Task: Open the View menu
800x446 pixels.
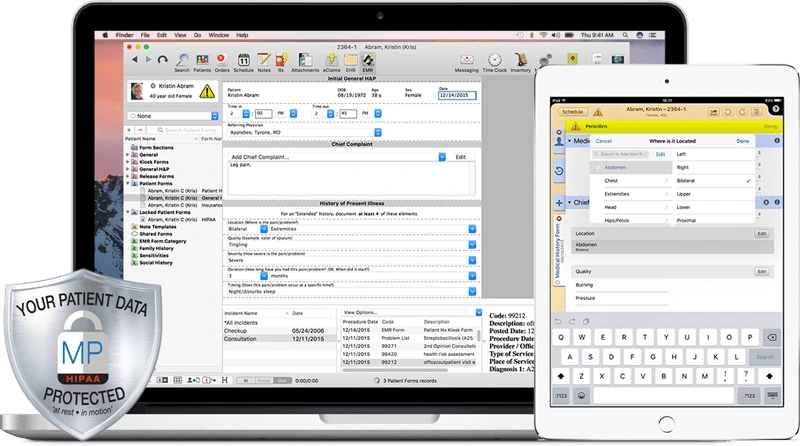Action: coord(180,35)
